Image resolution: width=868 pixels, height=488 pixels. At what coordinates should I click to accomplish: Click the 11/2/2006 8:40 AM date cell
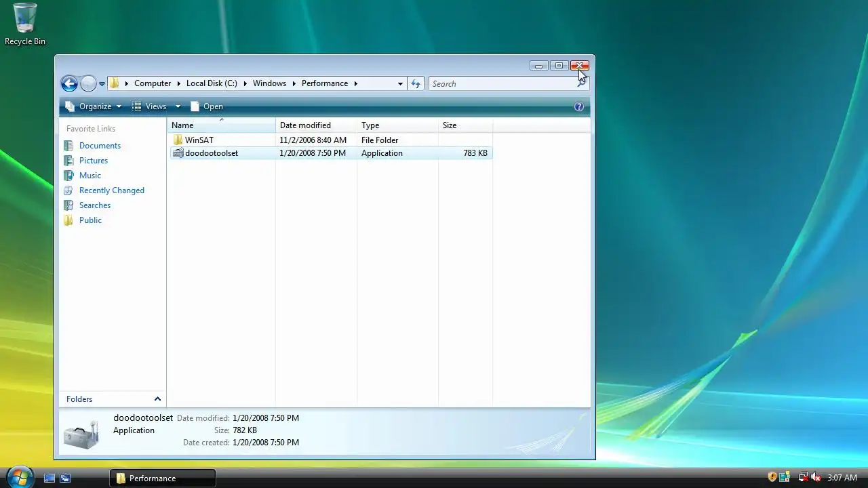pos(313,140)
